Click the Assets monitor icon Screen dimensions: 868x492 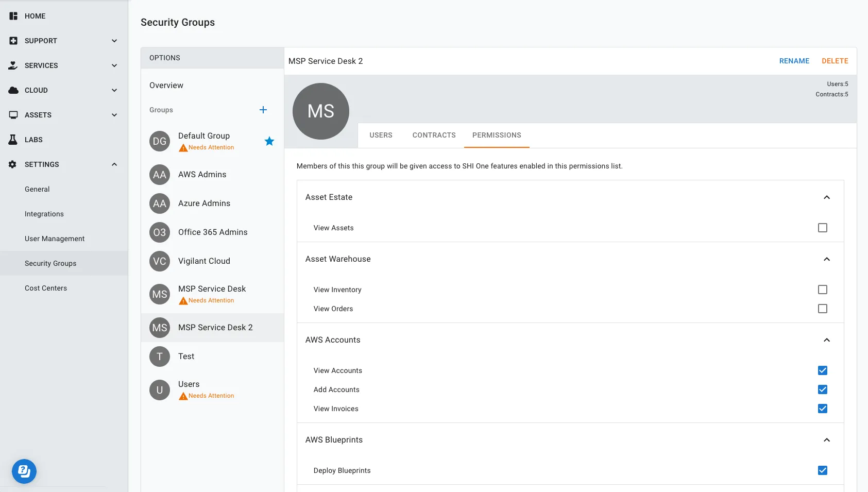(13, 115)
